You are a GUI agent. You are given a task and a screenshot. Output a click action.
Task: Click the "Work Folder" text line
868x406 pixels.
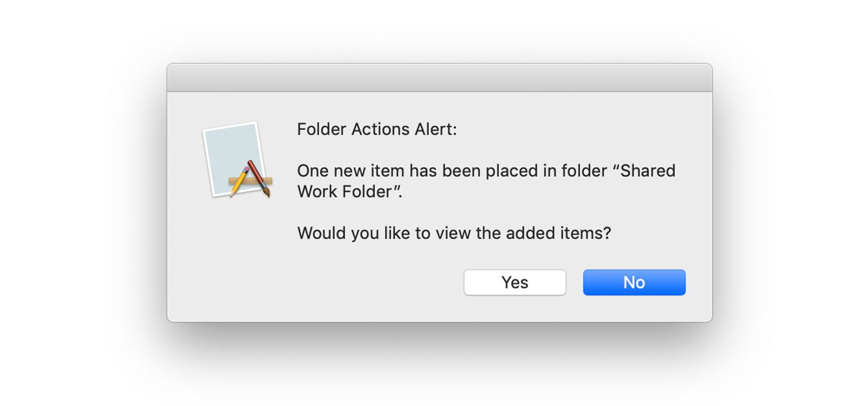tap(350, 192)
